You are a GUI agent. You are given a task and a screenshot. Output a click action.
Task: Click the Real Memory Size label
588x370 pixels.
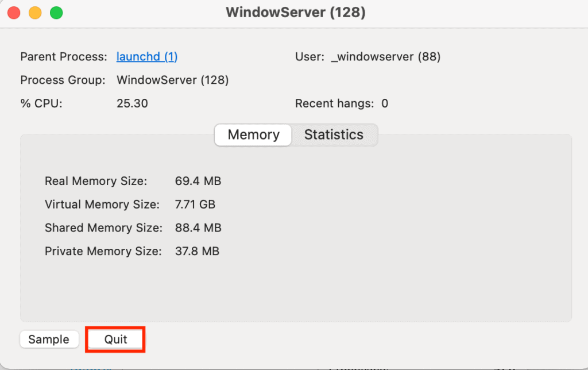tap(96, 182)
